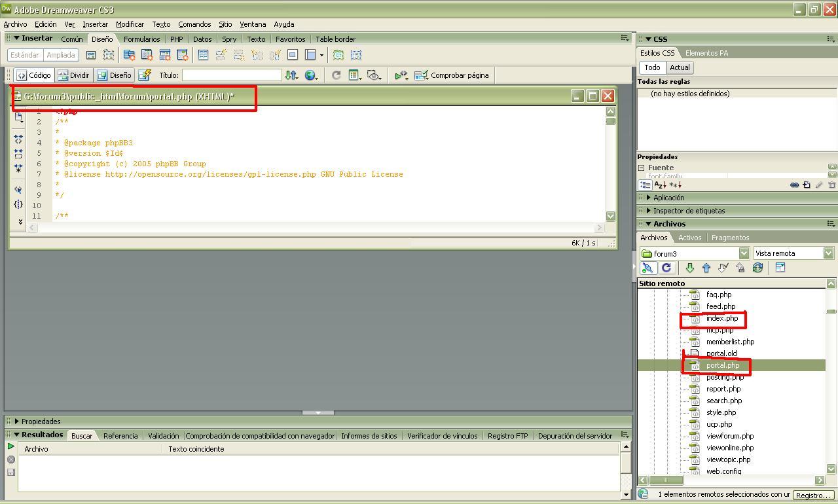The width and height of the screenshot is (838, 504).
Task: Show more coding toolbar tools chevron
Action: click(x=20, y=221)
